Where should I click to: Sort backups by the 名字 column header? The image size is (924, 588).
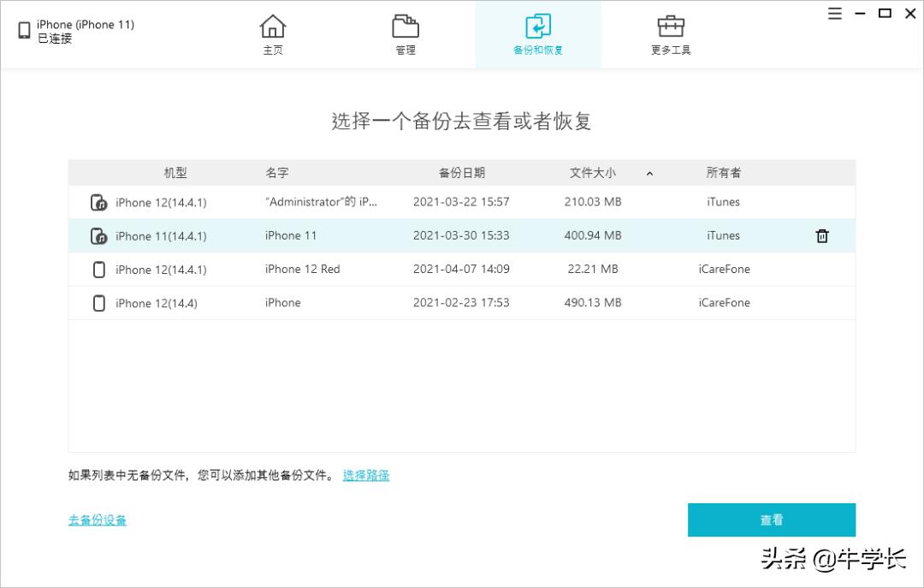276,172
